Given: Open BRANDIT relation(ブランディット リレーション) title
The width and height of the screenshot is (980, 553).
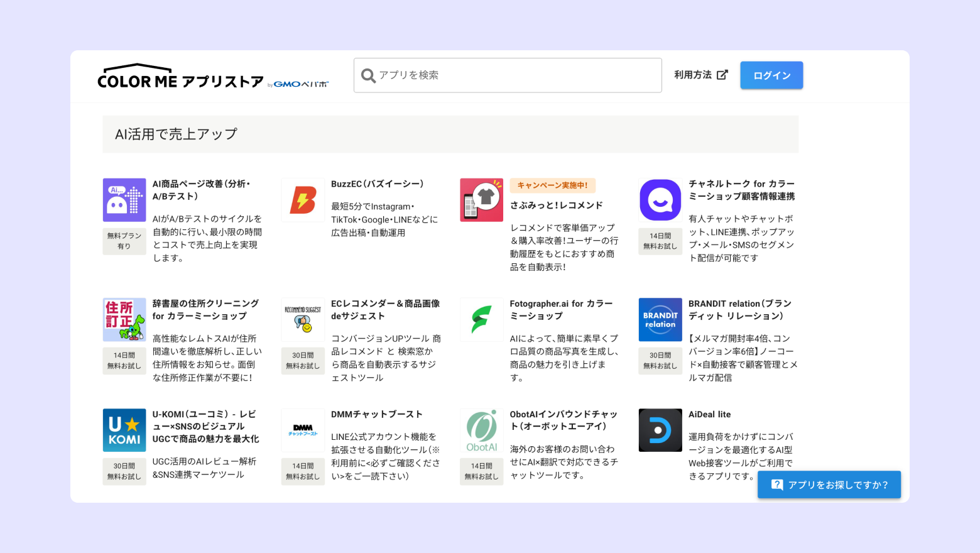Looking at the screenshot, I should tap(740, 309).
